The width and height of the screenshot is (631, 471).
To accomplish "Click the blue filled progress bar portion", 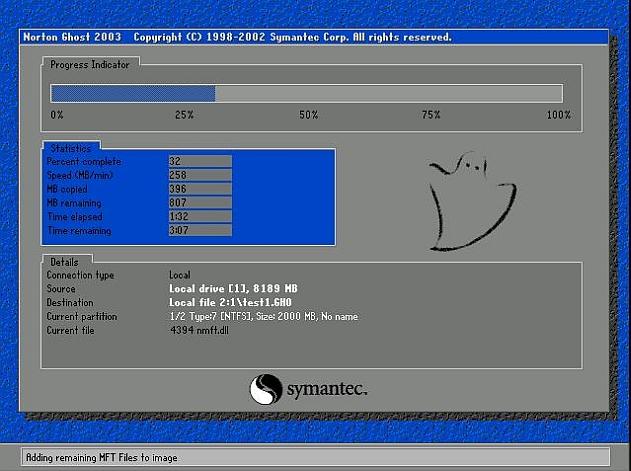I will pyautogui.click(x=133, y=94).
